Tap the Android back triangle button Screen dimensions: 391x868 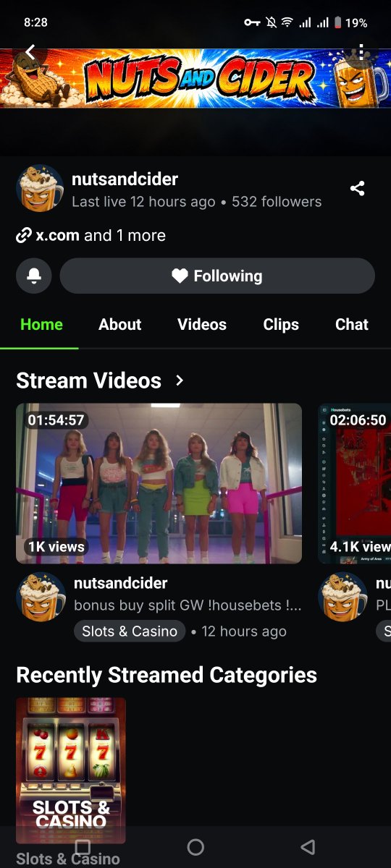308,847
